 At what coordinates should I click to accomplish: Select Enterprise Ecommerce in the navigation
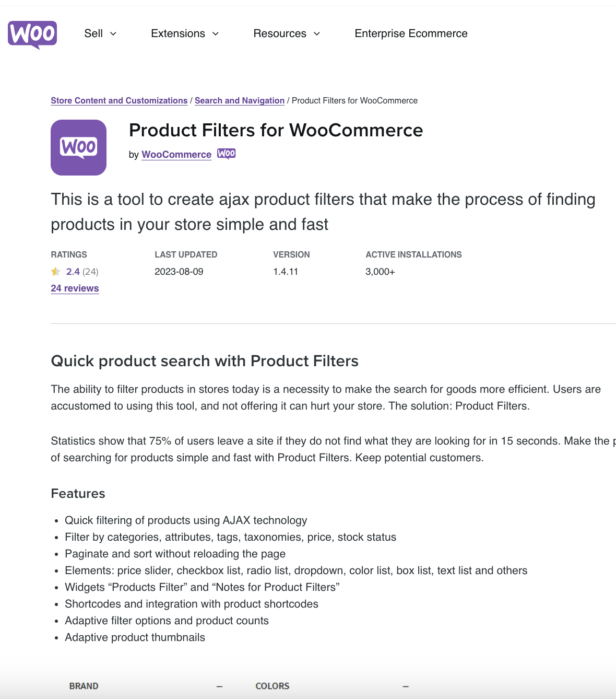[x=411, y=33]
